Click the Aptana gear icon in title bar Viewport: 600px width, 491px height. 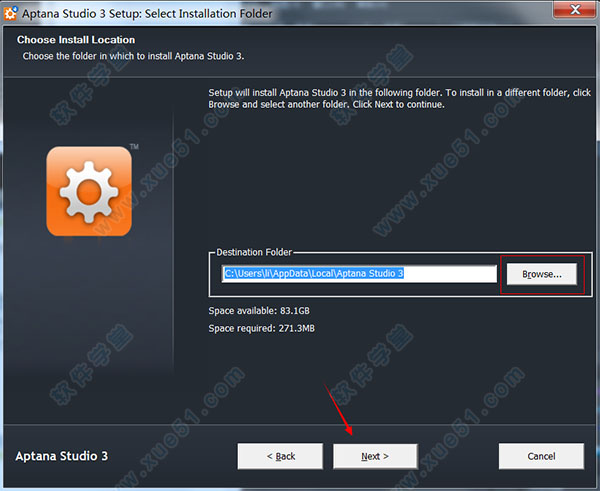(x=10, y=13)
